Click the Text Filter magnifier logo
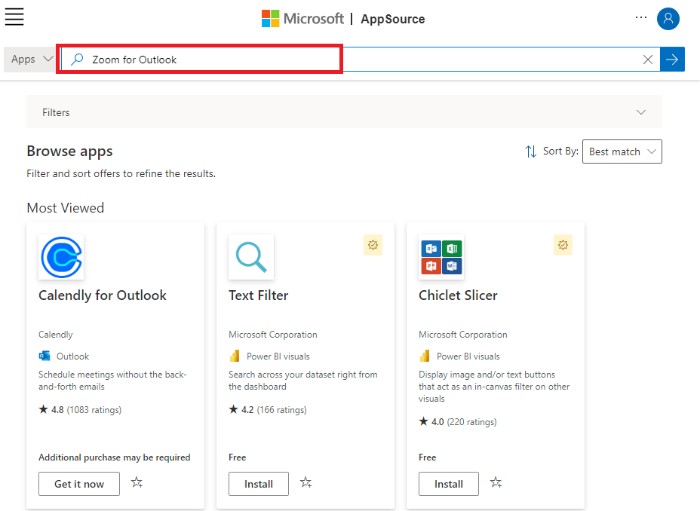Image resolution: width=700 pixels, height=511 pixels. (251, 258)
